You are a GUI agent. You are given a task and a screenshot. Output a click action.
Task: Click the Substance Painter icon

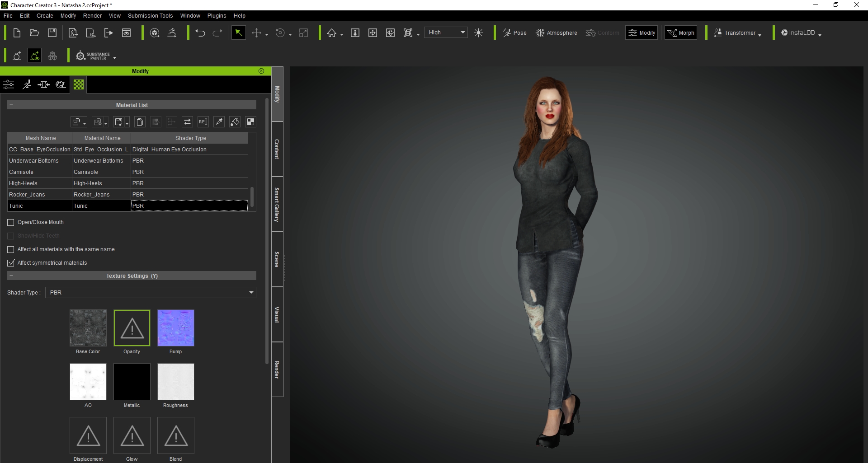(93, 56)
